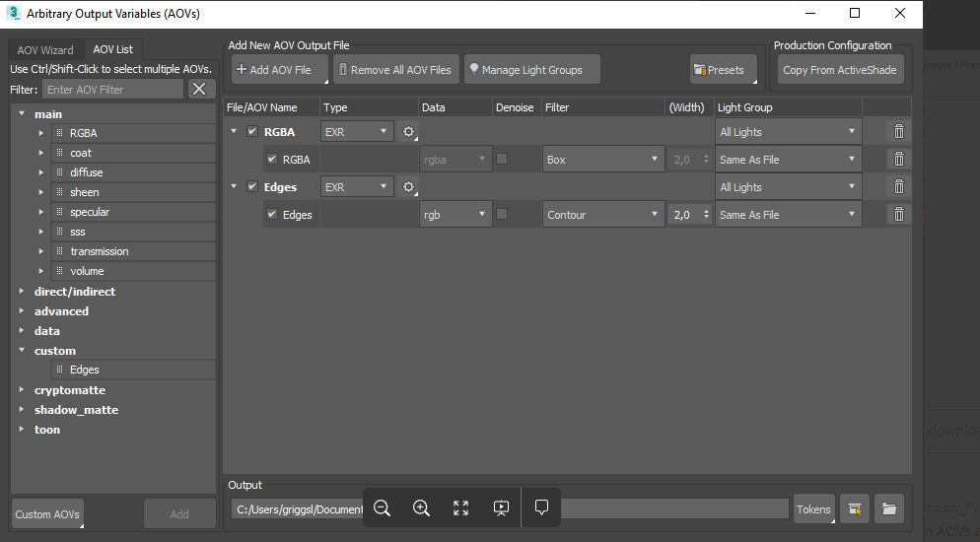
Task: Toggle the RGBA AOV sub-row checkbox
Action: pyautogui.click(x=272, y=160)
